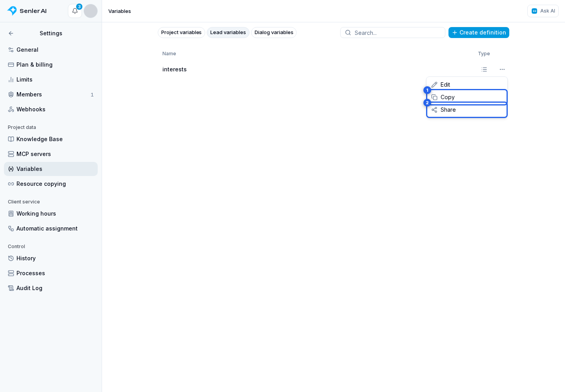
Task: Switch to the Project variables tab
Action: [x=181, y=33]
